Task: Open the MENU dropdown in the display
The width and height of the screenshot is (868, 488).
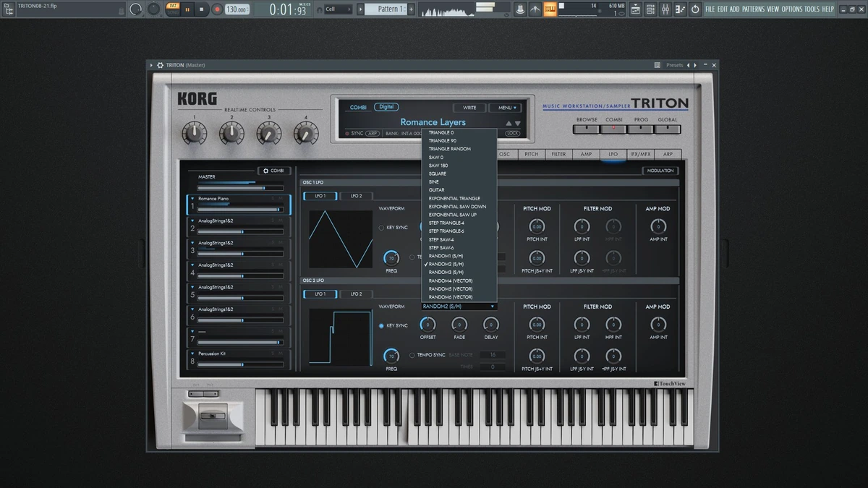Action: tap(505, 108)
